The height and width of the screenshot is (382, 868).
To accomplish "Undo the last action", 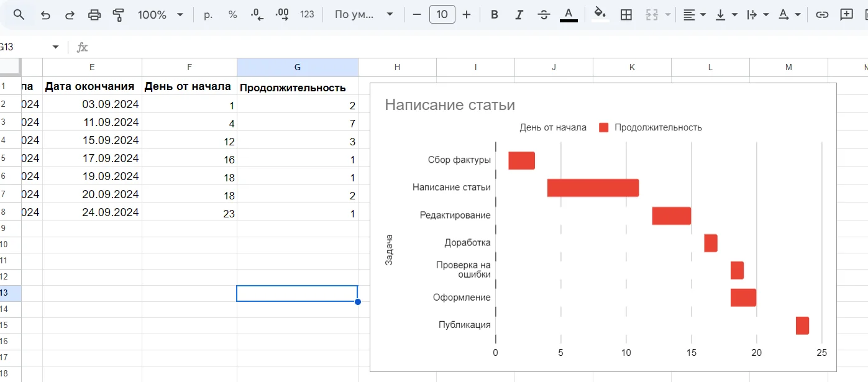I will [45, 15].
